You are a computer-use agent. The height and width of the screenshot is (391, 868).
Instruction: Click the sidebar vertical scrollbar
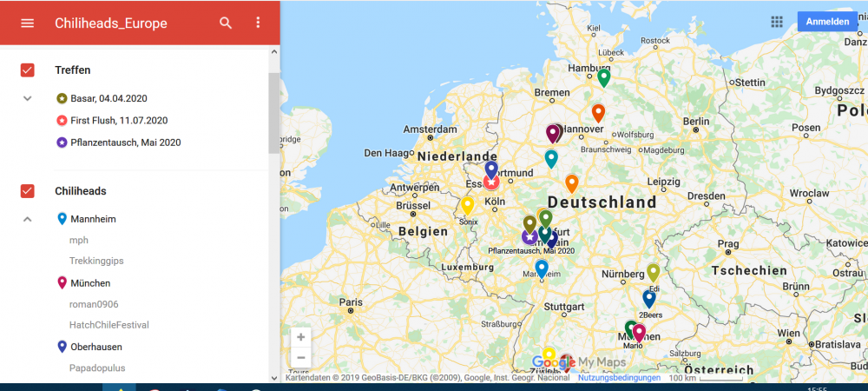(x=273, y=113)
